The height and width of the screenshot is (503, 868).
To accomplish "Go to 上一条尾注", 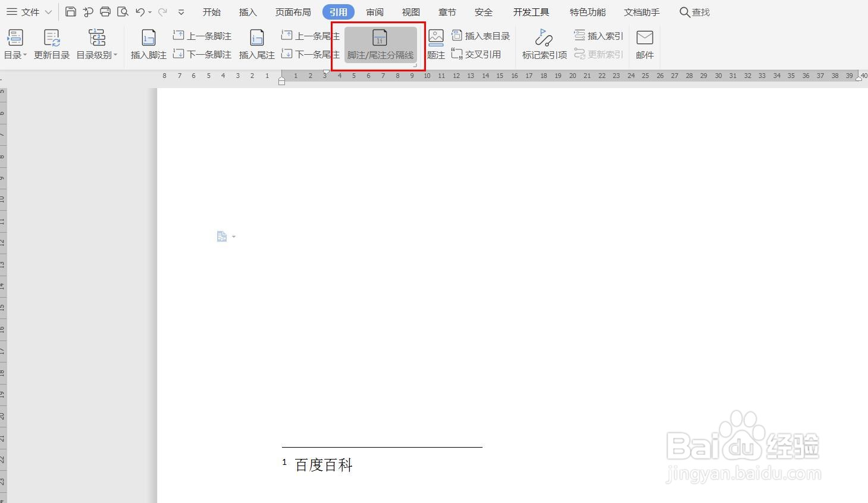I will pos(311,36).
